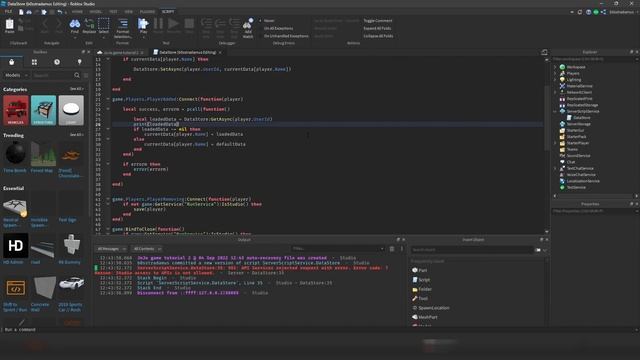Clear the Output log with trash icon
640x360 pixels.
pos(392,249)
